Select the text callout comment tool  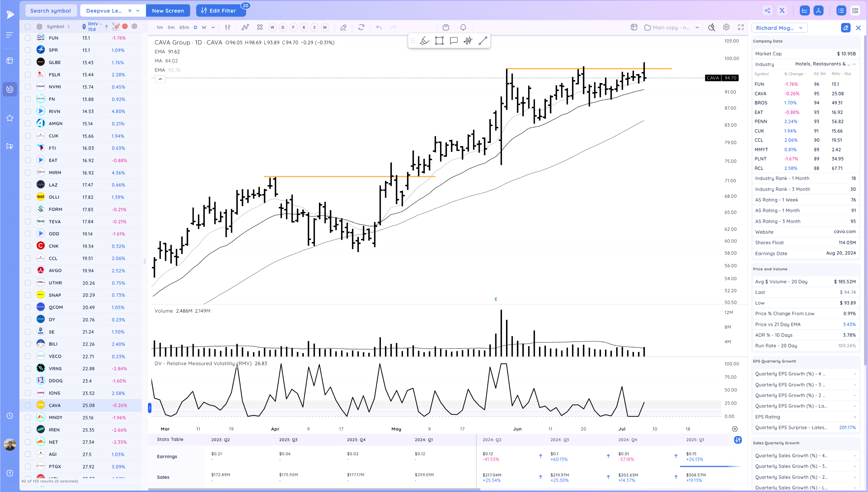[x=454, y=41]
